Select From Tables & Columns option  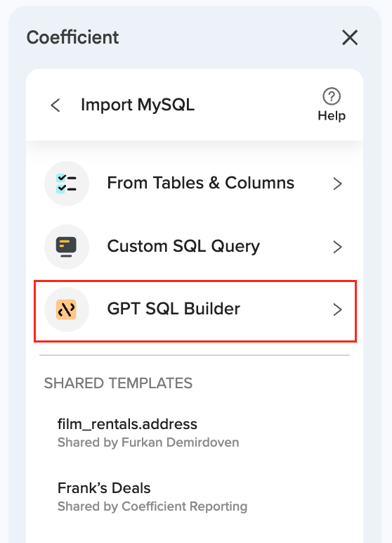pos(195,184)
